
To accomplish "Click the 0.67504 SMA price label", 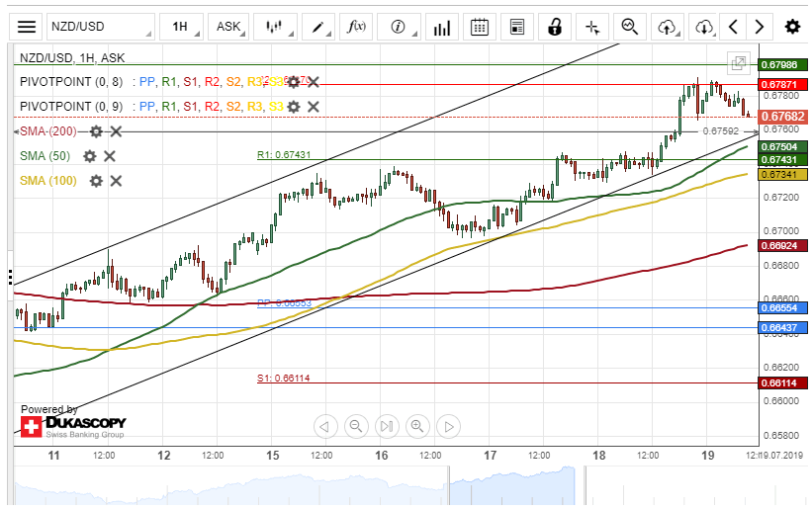I will 782,147.
